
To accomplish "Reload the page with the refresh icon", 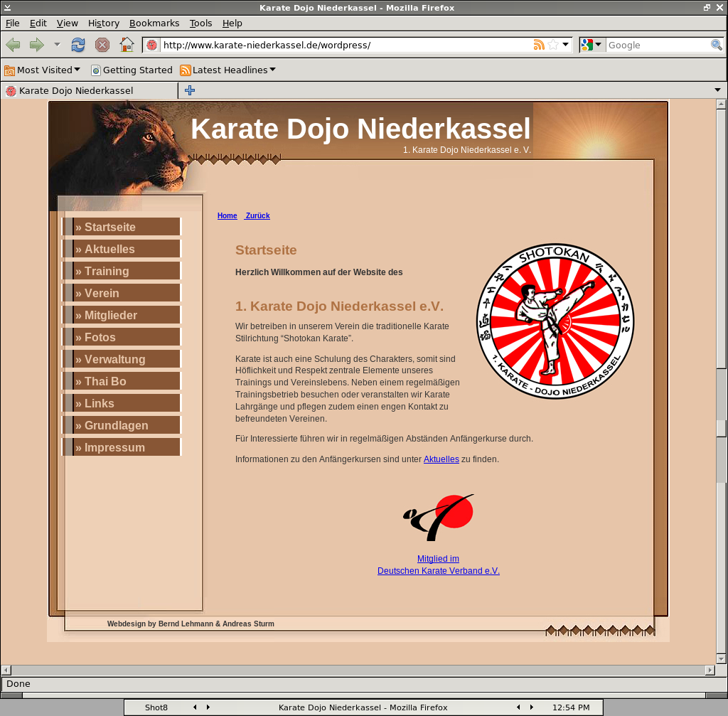I will (78, 45).
